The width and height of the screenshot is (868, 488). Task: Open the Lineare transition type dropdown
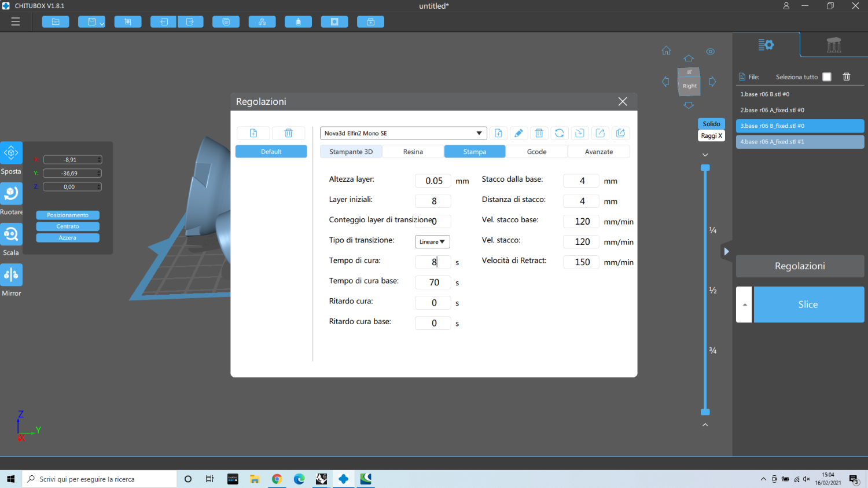(432, 242)
